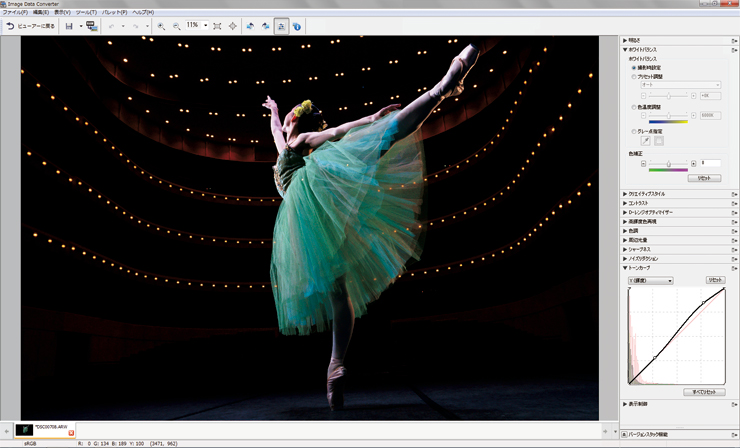Click the blue info icon in toolbar
The image size is (740, 448).
297,26
